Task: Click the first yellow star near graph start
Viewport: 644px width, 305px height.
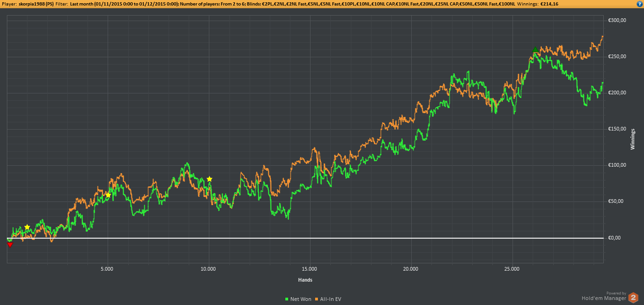Action: [27, 227]
